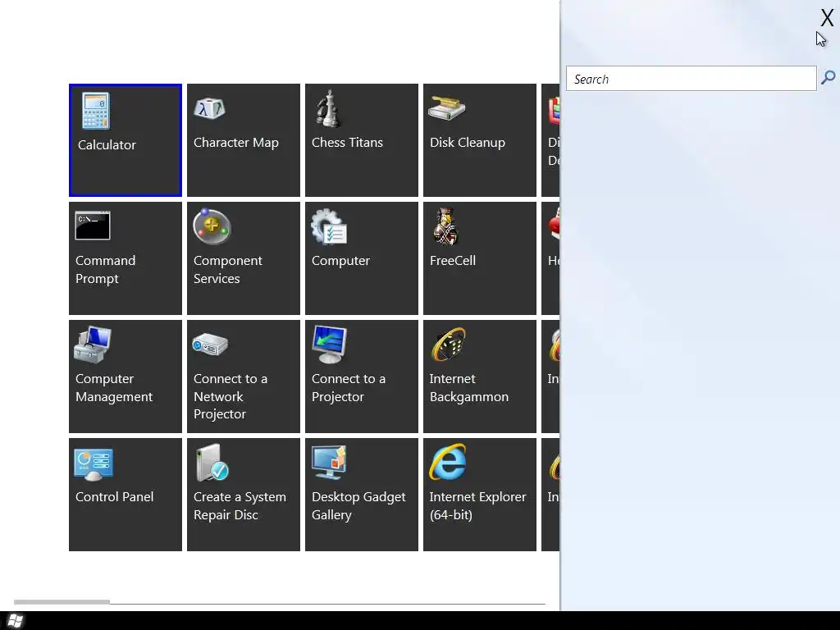Click the Create a System Repair Disc icon
The image size is (840, 630).
212,463
